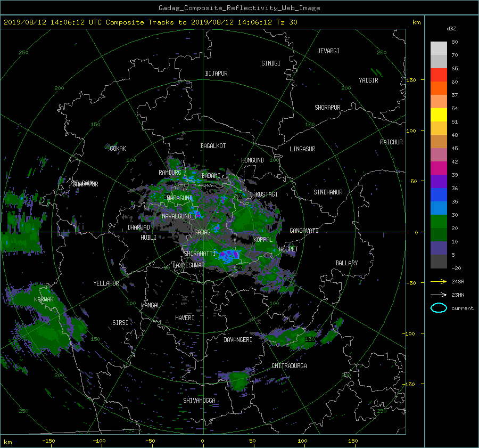Select the SHIVAMOGGA label
Screen dimensions: 479x448
click(x=199, y=401)
